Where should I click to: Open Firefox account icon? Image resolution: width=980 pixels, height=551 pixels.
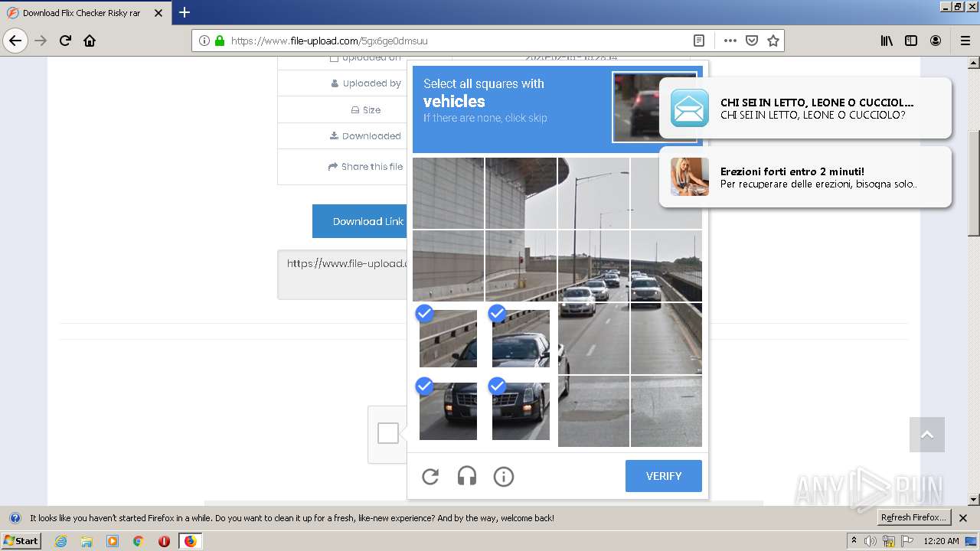click(x=936, y=41)
